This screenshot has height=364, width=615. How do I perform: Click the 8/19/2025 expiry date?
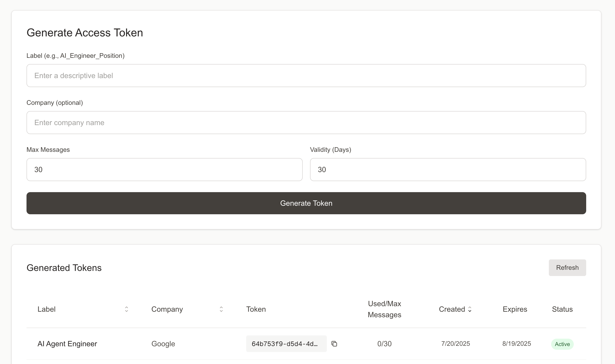(x=516, y=344)
